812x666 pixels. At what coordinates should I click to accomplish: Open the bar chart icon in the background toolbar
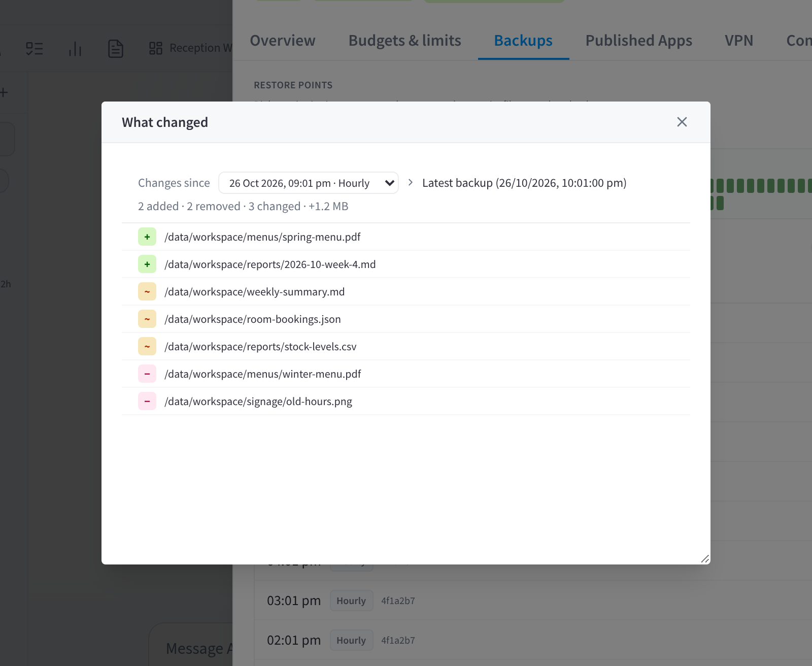tap(75, 49)
